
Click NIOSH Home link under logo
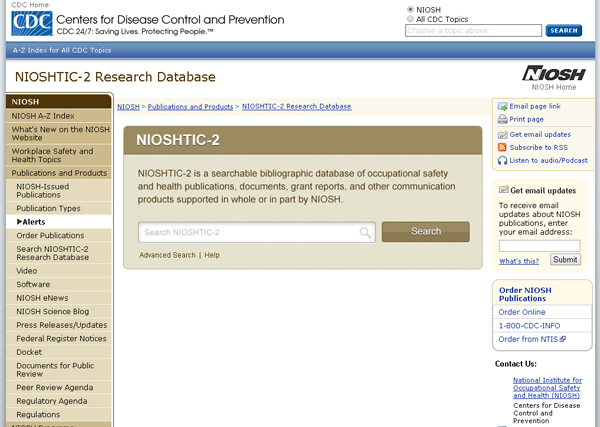[554, 87]
